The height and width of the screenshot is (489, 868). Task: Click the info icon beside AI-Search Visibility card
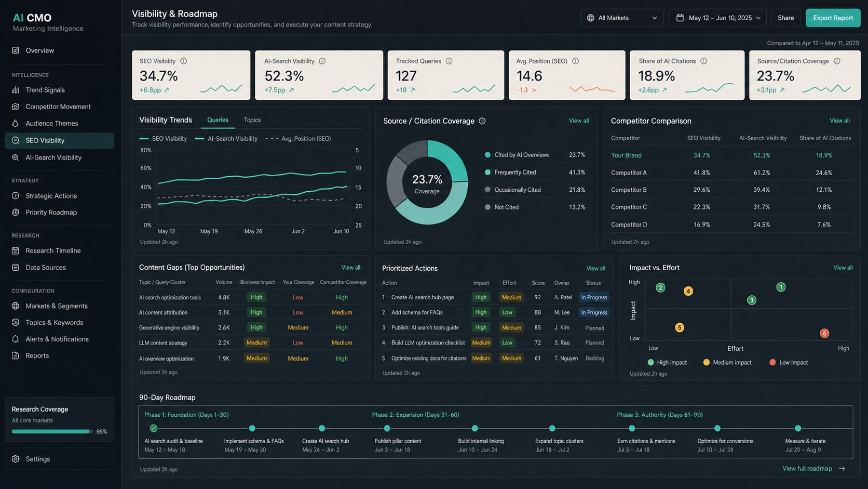pos(322,61)
